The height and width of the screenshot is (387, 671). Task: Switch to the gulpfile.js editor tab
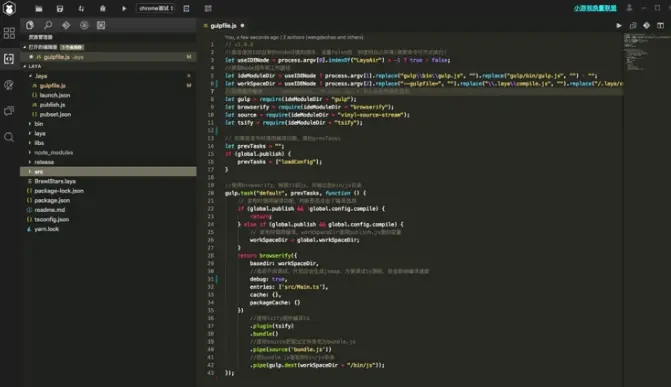[223, 26]
